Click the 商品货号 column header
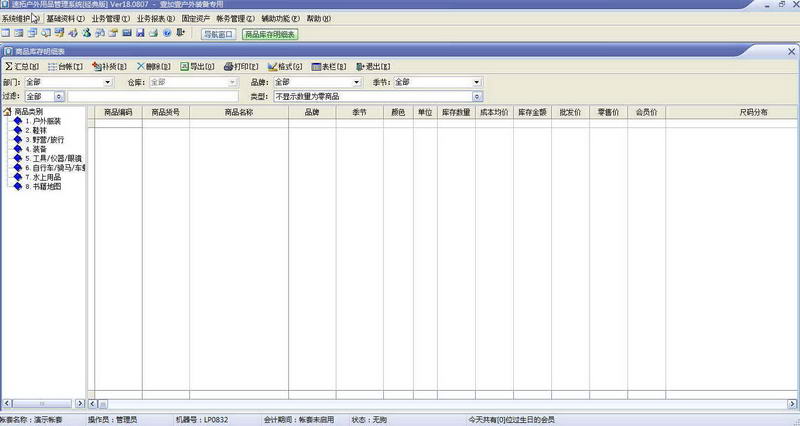This screenshot has width=800, height=426. coord(166,112)
